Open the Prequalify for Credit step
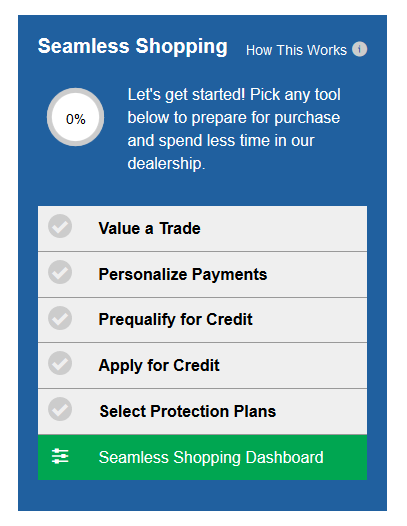The image size is (407, 526). pos(202,320)
